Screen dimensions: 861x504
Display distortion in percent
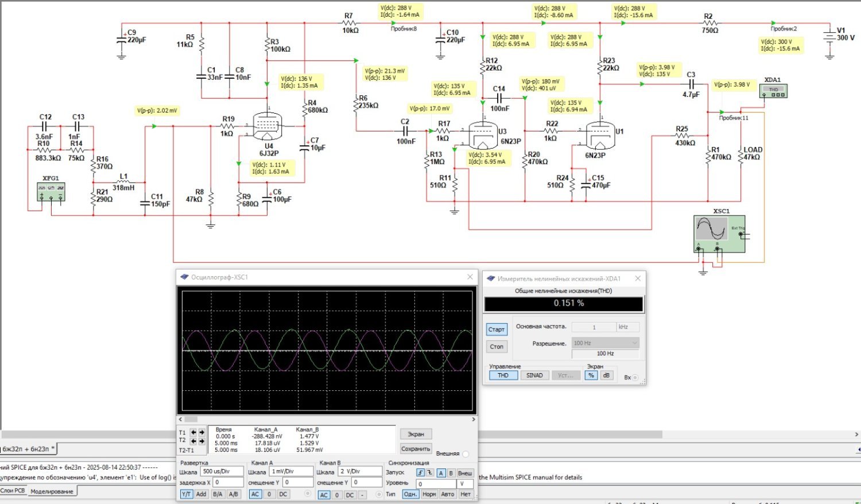coord(591,375)
